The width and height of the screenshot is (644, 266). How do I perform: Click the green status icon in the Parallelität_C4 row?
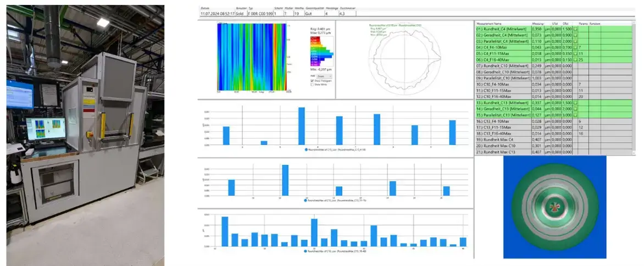click(575, 41)
